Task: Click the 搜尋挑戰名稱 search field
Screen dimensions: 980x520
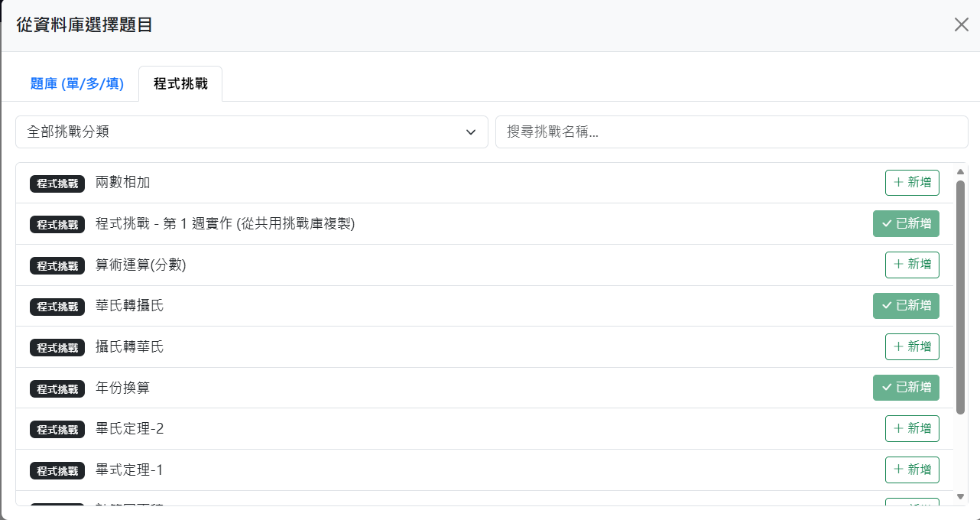Action: tap(731, 132)
